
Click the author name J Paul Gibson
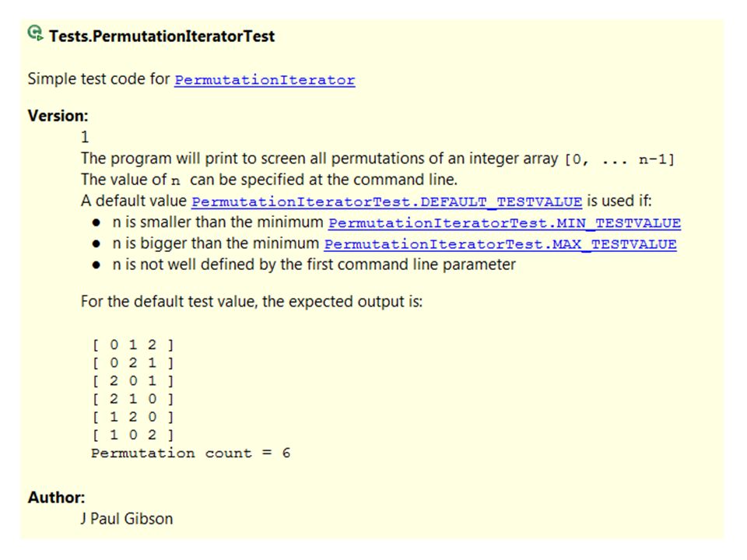click(x=127, y=518)
